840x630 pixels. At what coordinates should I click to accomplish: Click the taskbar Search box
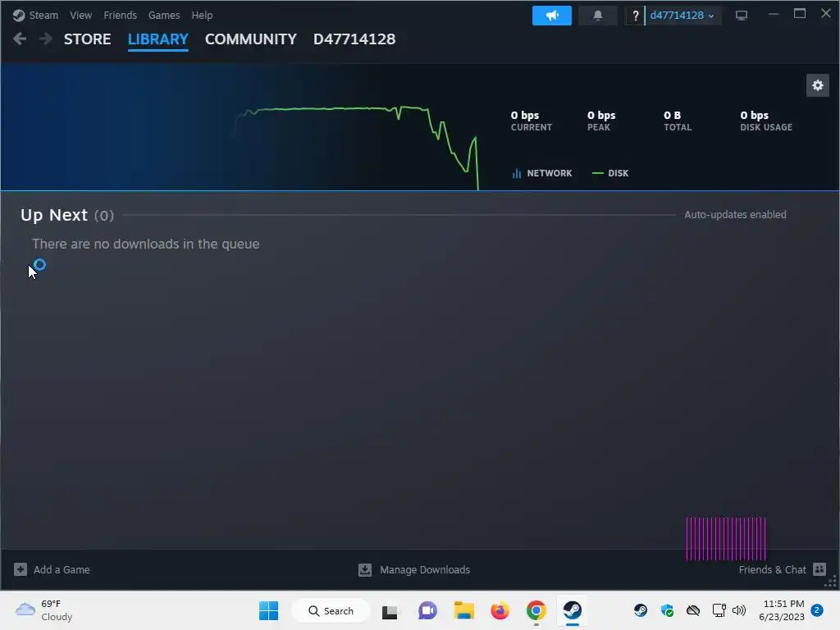(331, 610)
